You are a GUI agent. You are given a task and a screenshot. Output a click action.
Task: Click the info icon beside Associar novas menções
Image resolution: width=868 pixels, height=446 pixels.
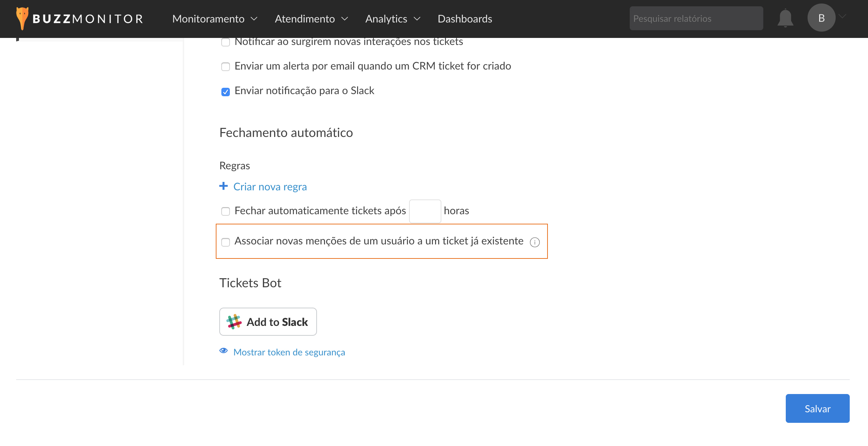pos(535,242)
